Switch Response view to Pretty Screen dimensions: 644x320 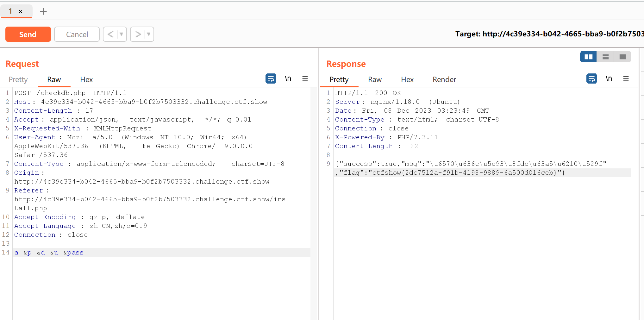click(339, 79)
